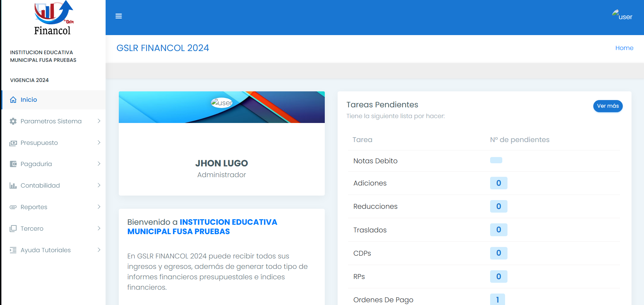
Task: Follow the Home breadcrumb link
Action: pos(624,48)
